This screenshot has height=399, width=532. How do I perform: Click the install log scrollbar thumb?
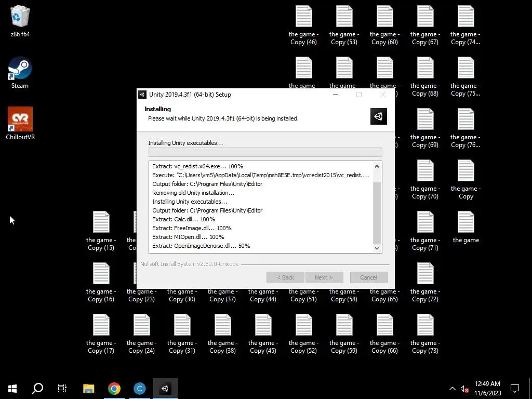(x=377, y=212)
